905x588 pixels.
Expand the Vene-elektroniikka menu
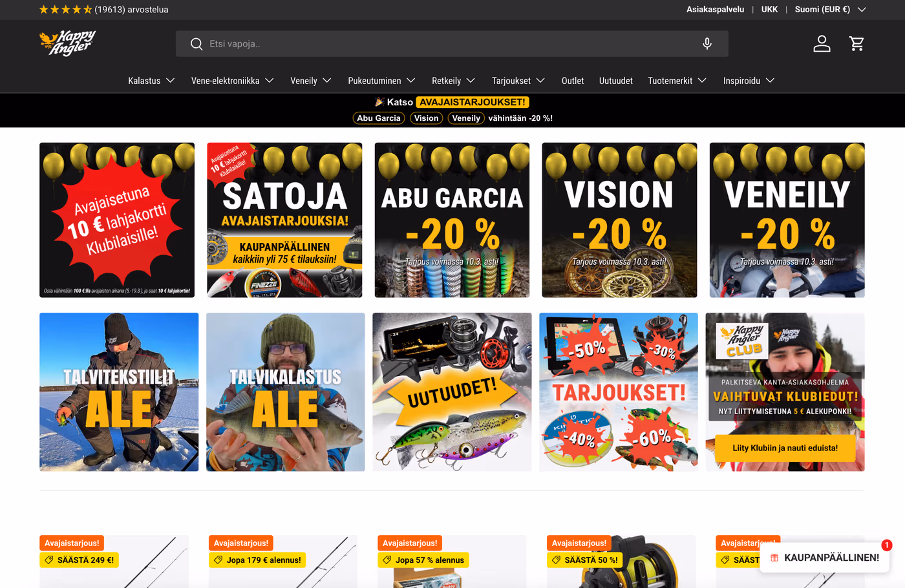point(233,81)
